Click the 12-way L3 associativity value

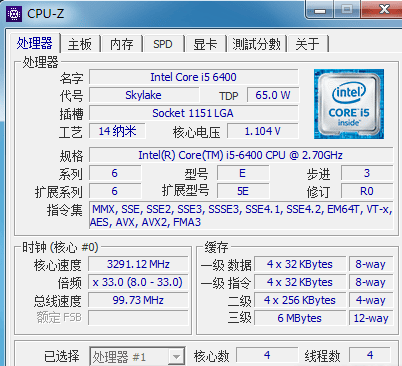point(371,318)
